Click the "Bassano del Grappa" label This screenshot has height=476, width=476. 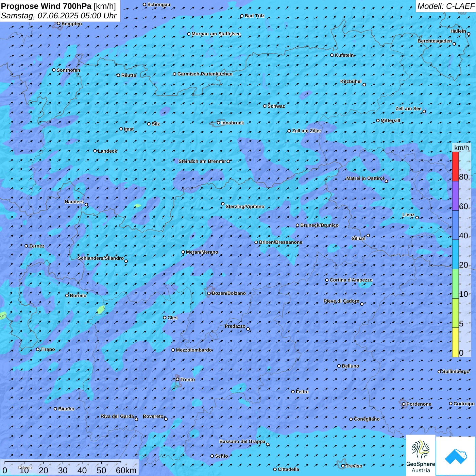[x=242, y=441]
